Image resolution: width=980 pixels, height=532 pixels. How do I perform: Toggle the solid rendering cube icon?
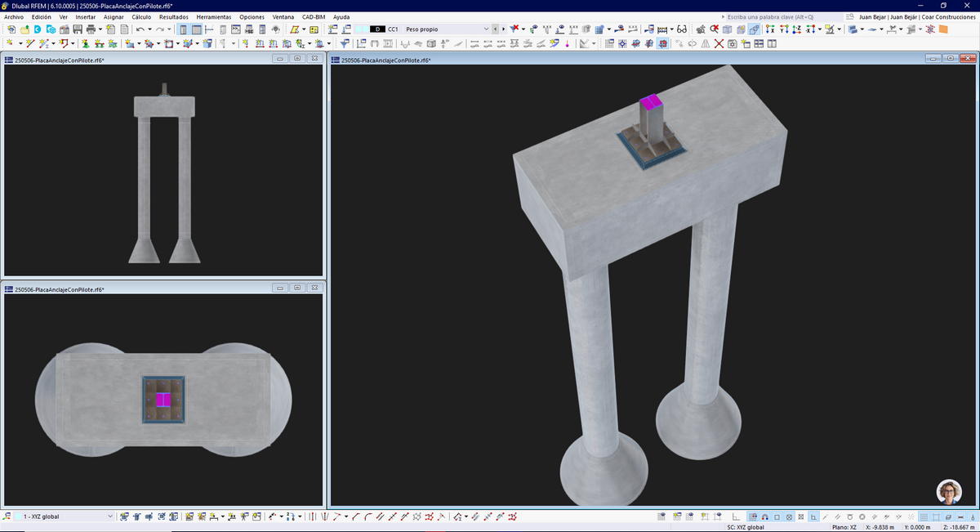tap(727, 29)
